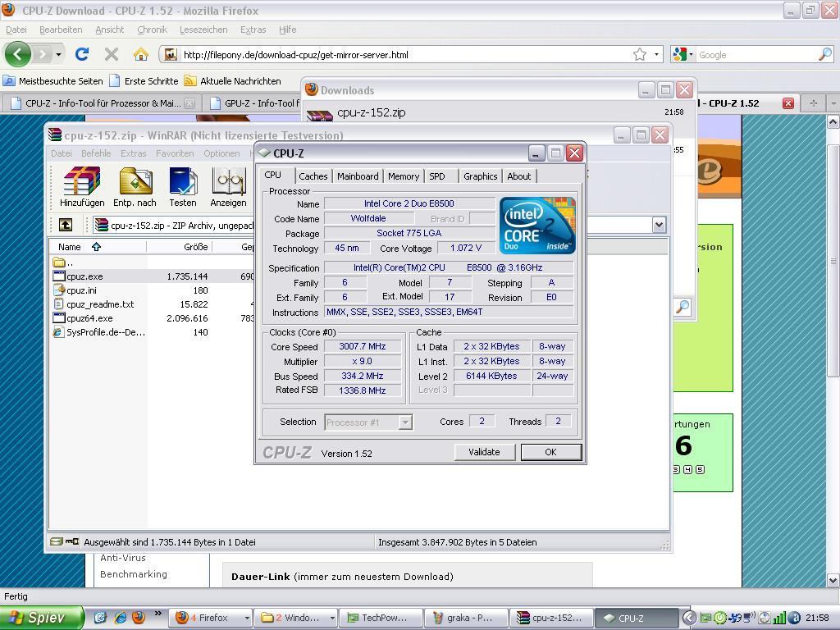
Task: Open Firefox Lesezeichen menu
Action: click(x=203, y=30)
